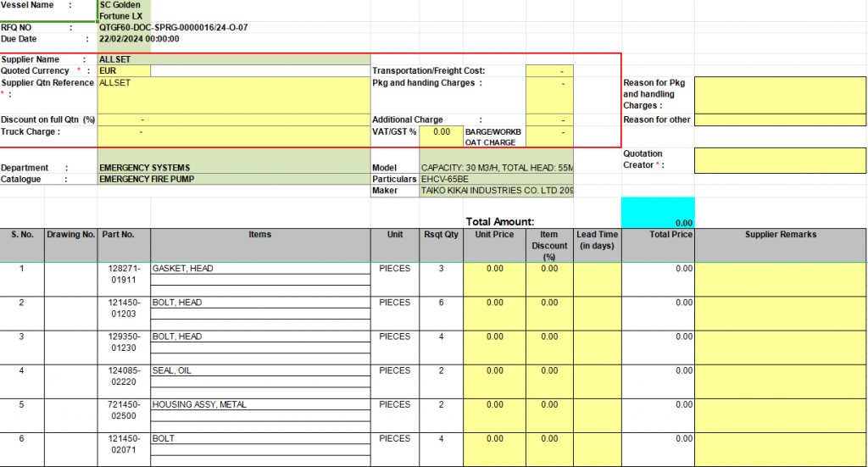Click the Supplier Remarks column header
The image size is (868, 467).
(x=780, y=235)
